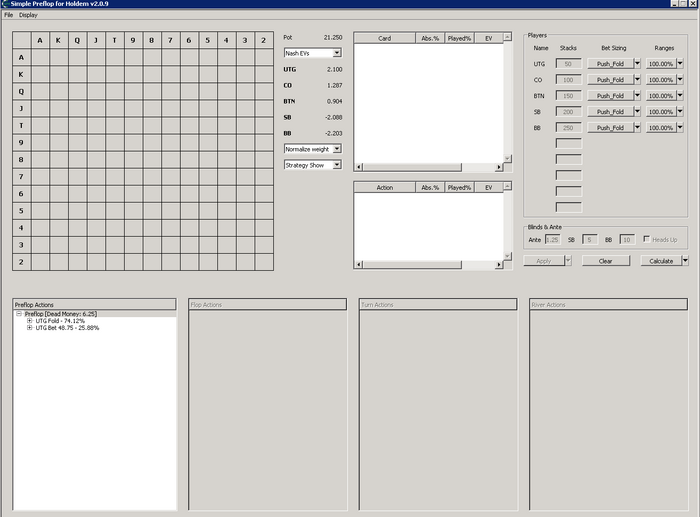This screenshot has height=517, width=700.
Task: Click CO Push_Fold bet sizing button
Action: coord(610,79)
